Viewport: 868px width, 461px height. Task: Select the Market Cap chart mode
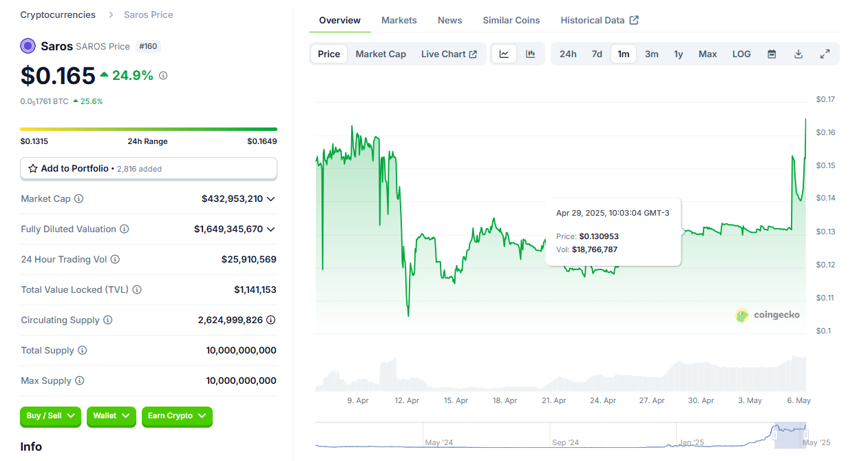click(x=381, y=54)
